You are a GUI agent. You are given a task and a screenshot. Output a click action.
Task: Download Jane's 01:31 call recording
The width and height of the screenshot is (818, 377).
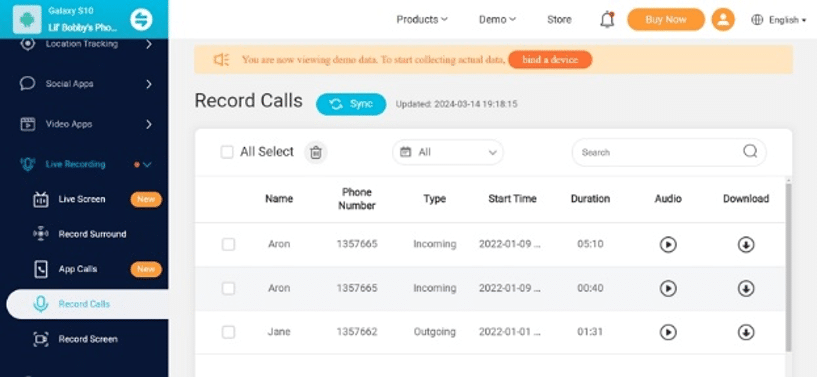point(746,332)
